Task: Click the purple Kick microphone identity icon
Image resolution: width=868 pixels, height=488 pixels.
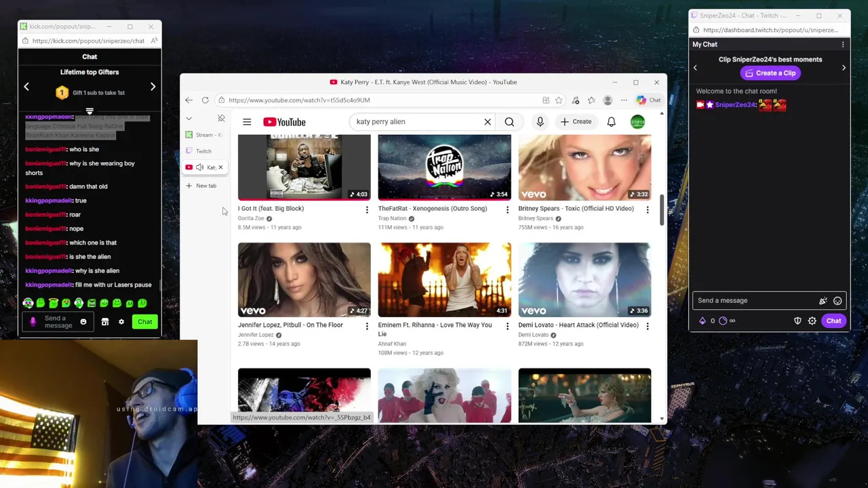Action: tap(33, 322)
